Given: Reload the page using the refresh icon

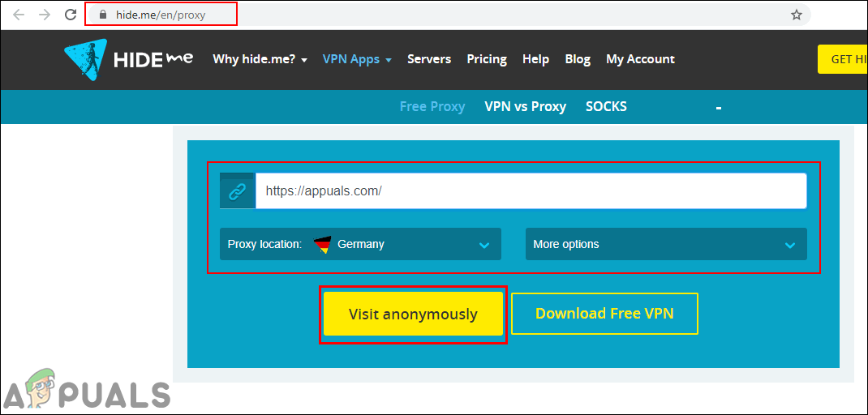Looking at the screenshot, I should pos(71,15).
